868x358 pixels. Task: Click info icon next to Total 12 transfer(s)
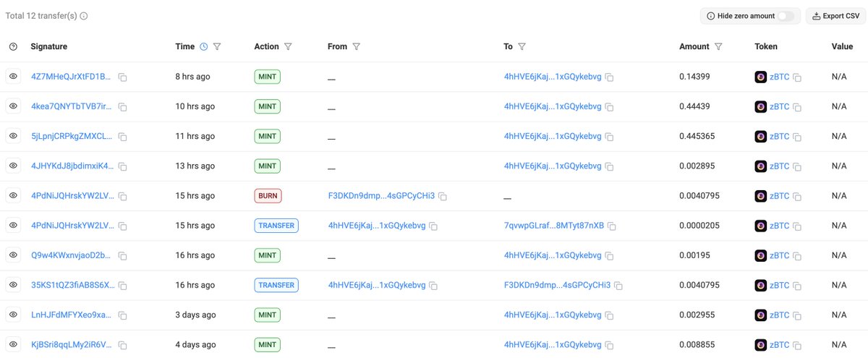(84, 16)
